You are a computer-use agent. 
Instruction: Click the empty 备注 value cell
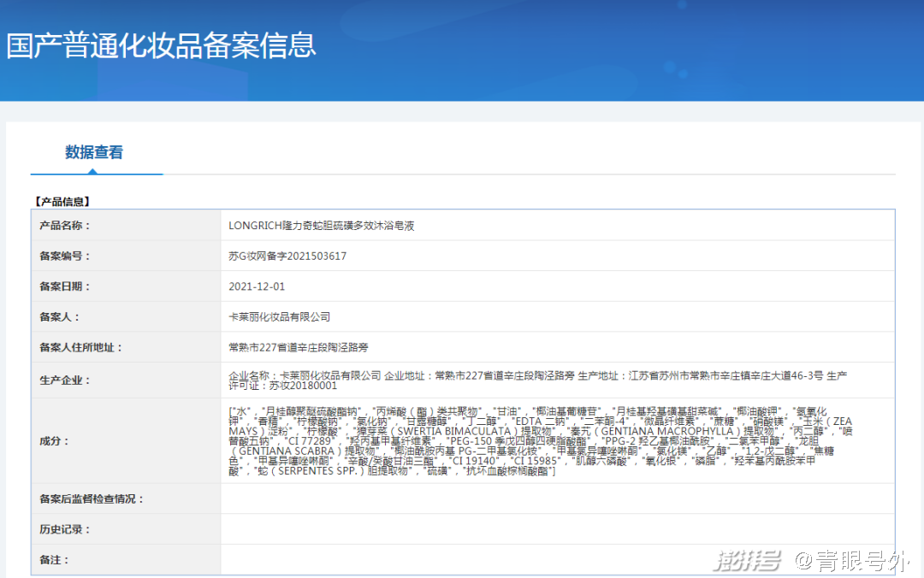coord(556,559)
